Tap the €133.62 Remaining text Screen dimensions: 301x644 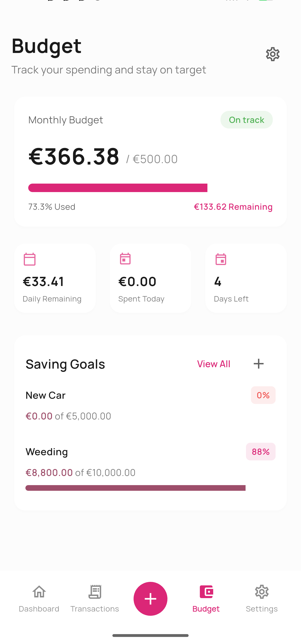(233, 207)
